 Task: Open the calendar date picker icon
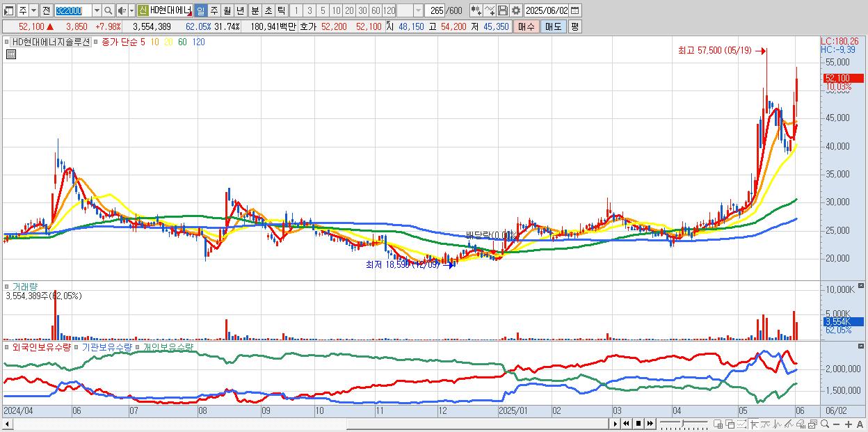coord(575,10)
